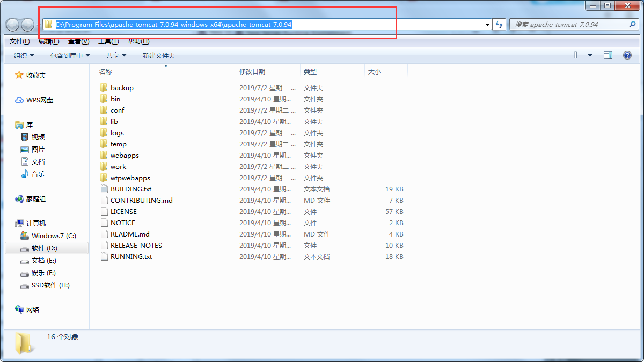
Task: Open the view options dropdown arrow
Action: pos(590,55)
